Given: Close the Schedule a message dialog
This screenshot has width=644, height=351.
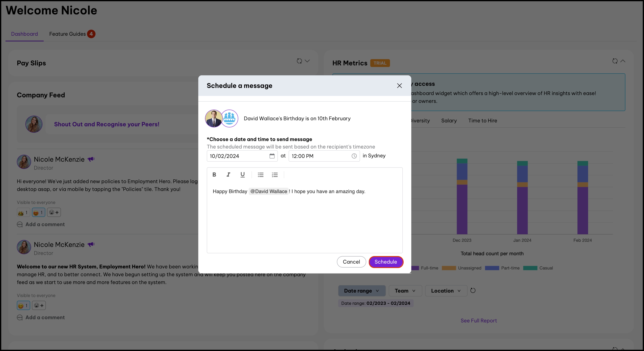Looking at the screenshot, I should point(399,85).
